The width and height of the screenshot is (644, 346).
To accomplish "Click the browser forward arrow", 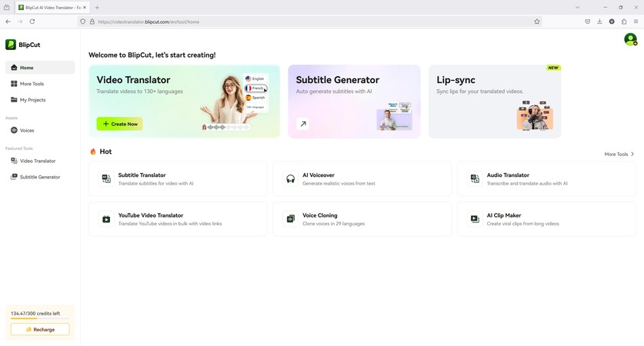I will [20, 22].
